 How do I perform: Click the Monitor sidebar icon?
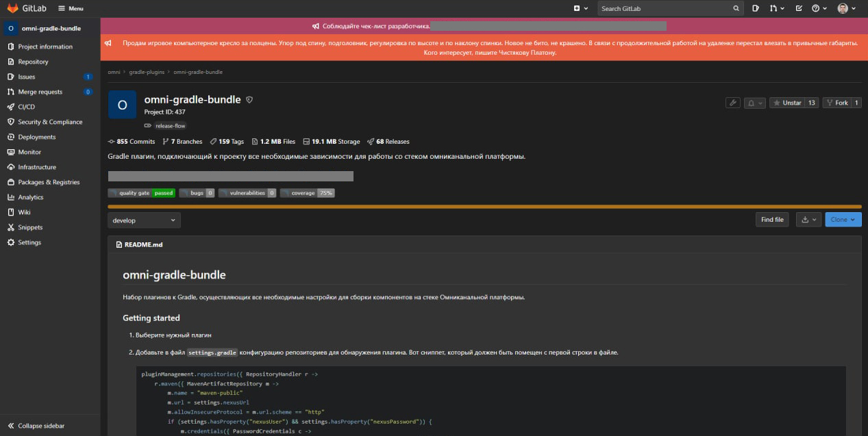click(x=11, y=152)
